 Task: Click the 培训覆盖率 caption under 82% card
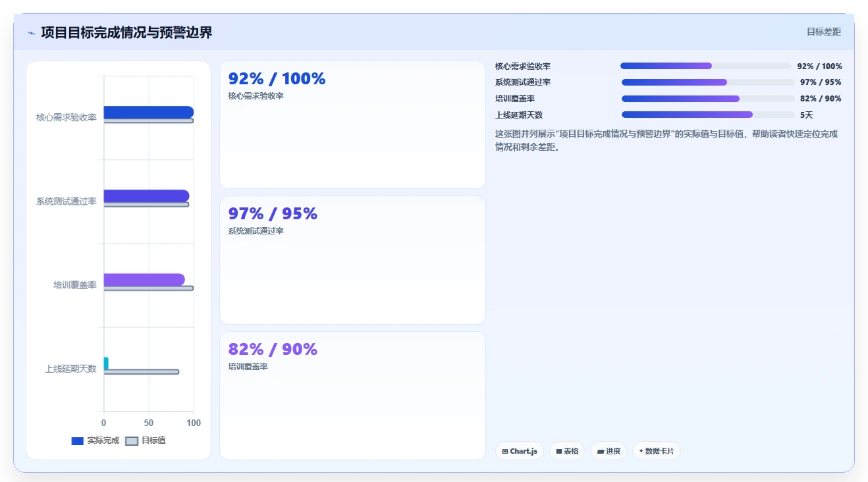[248, 366]
